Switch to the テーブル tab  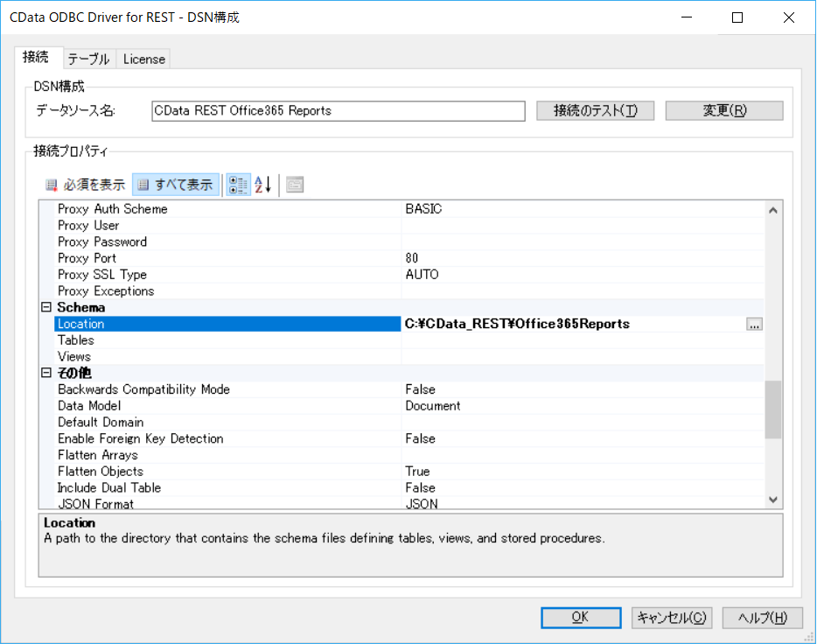[89, 59]
